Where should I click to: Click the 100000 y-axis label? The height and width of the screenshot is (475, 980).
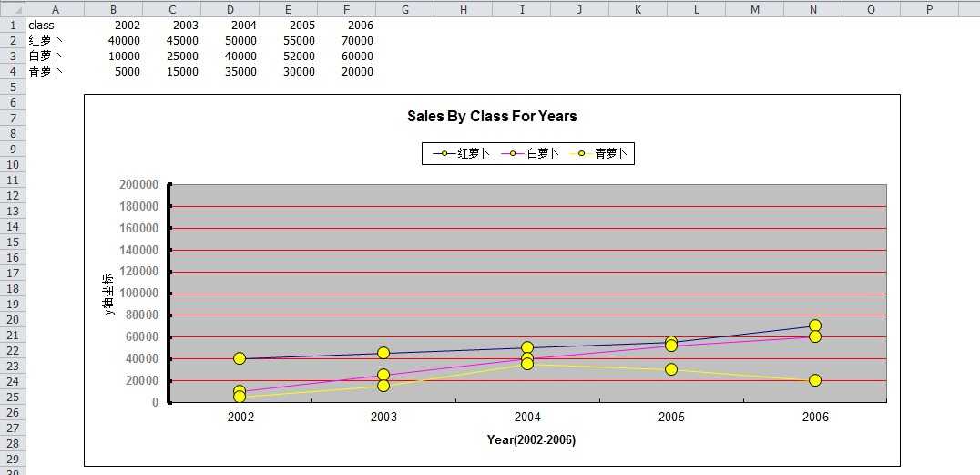[x=138, y=294]
